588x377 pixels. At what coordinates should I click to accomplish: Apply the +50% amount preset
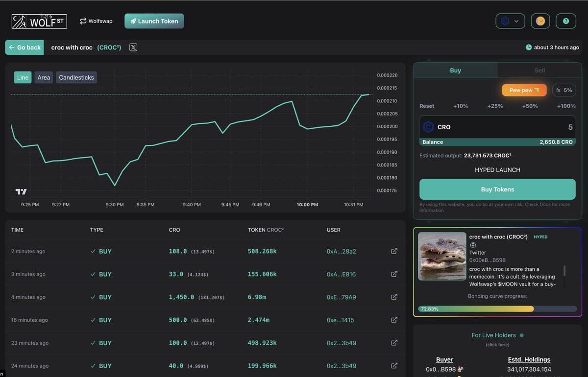pos(530,106)
